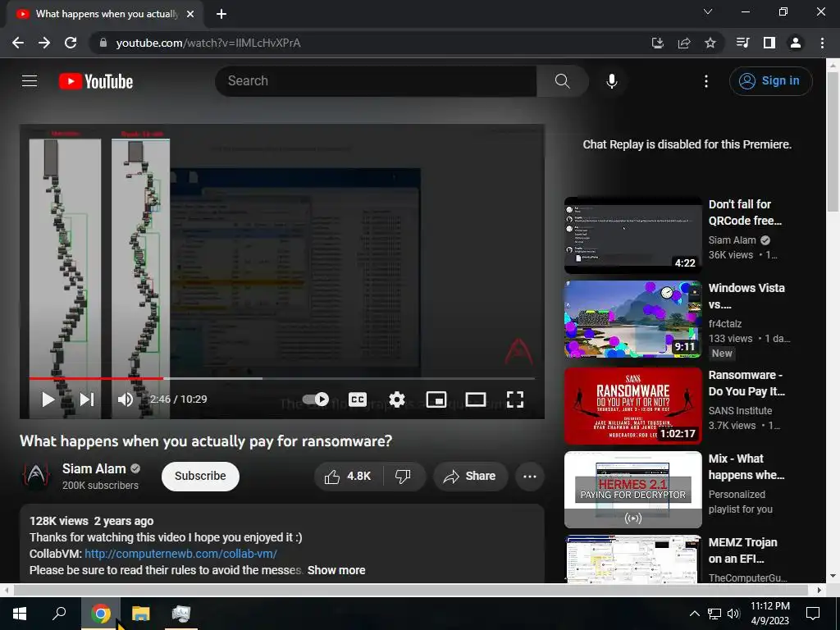Viewport: 840px width, 630px height.
Task: Open YouTube settings three-dot menu
Action: [706, 81]
